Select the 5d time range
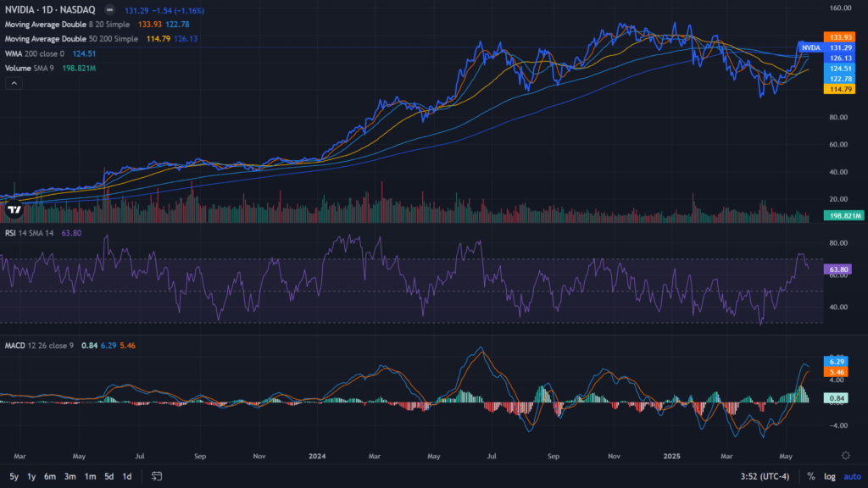The image size is (868, 488). [109, 476]
